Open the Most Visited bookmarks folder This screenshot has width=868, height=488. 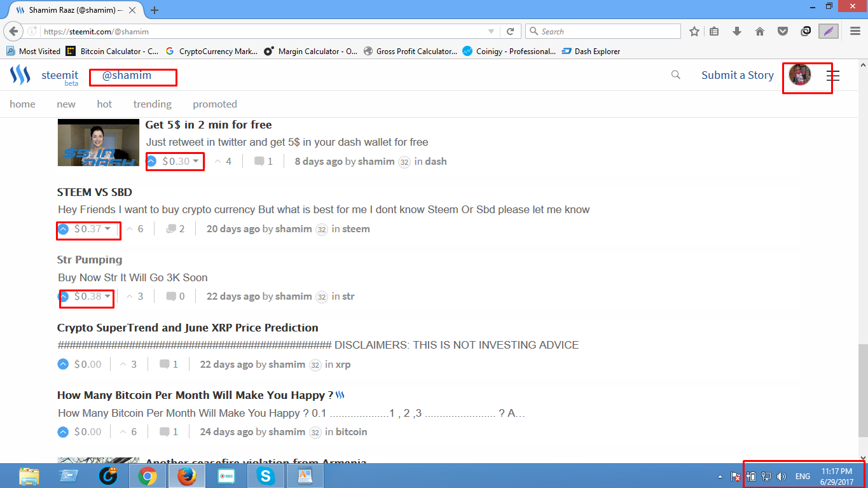point(34,52)
